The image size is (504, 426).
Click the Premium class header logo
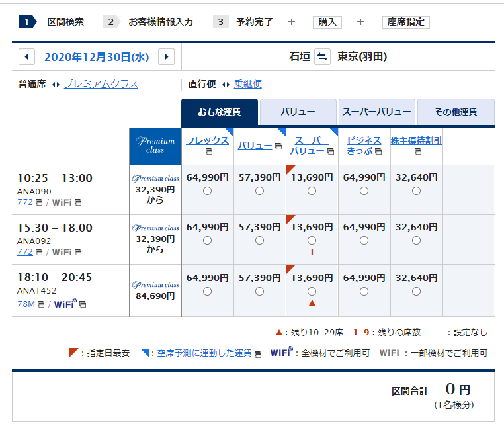pos(155,146)
